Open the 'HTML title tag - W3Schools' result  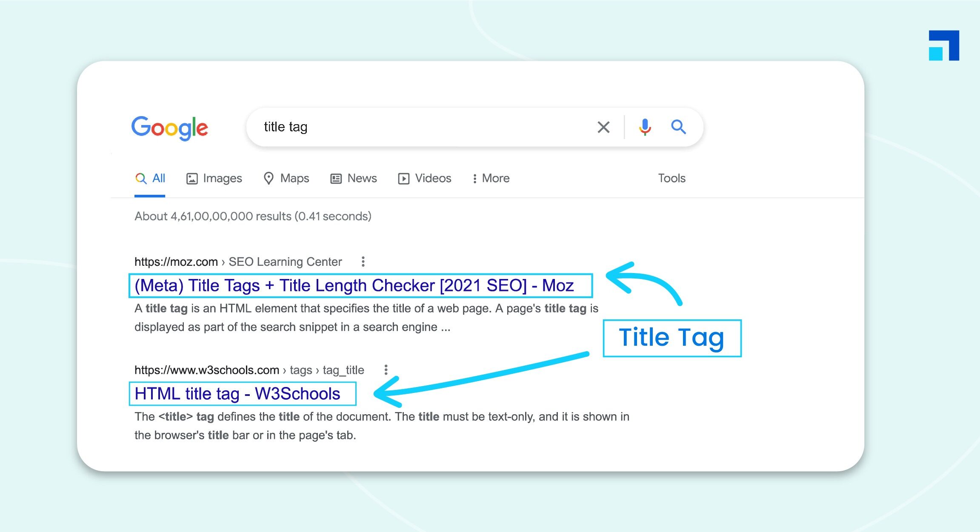pyautogui.click(x=237, y=393)
